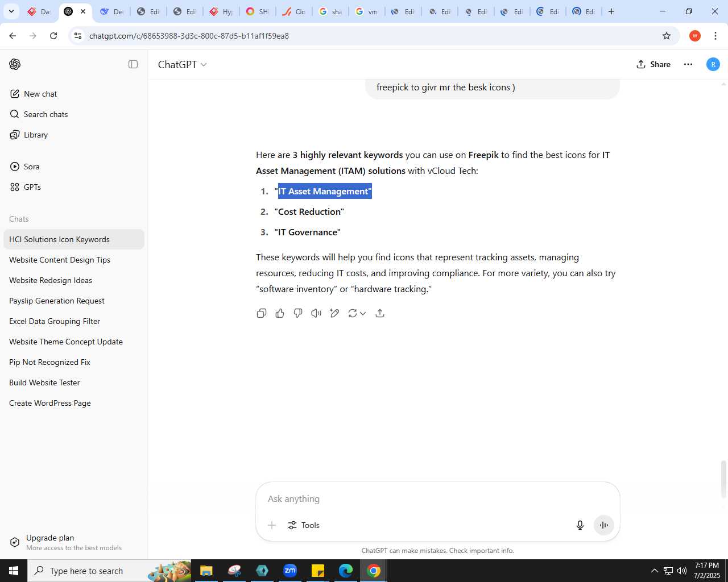
Task: Toggle the sidebar close icon
Action: point(133,64)
